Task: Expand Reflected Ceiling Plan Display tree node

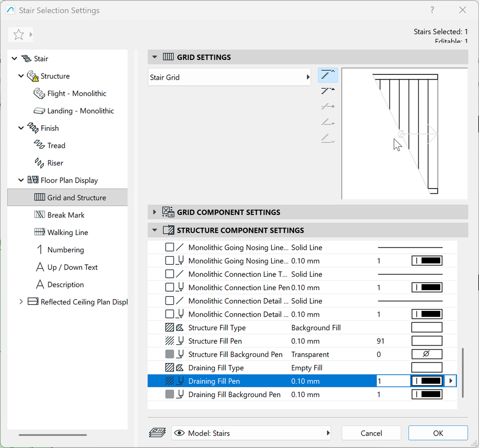Action: (x=21, y=302)
